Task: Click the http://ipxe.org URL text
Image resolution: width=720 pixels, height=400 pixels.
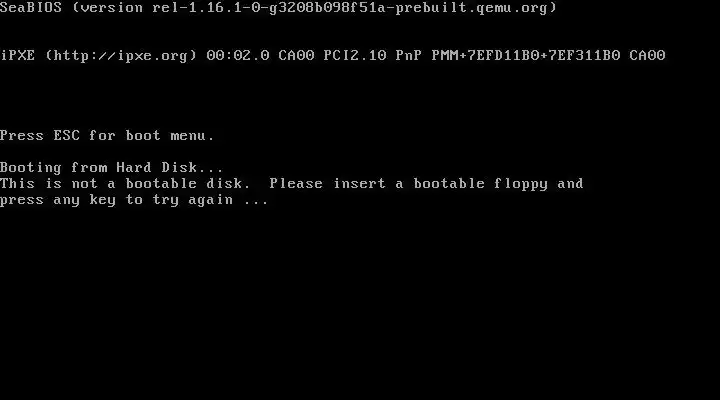Action: tap(122, 56)
